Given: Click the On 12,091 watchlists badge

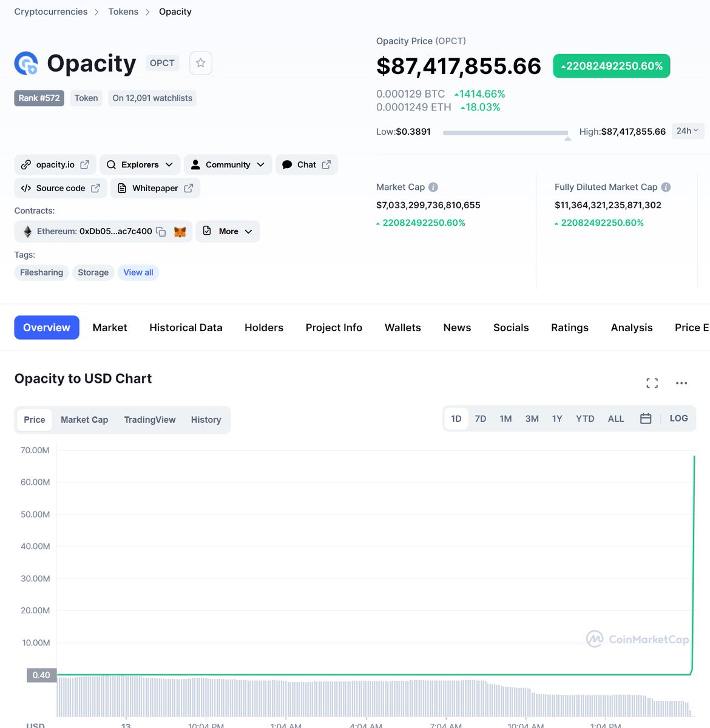Looking at the screenshot, I should [152, 98].
